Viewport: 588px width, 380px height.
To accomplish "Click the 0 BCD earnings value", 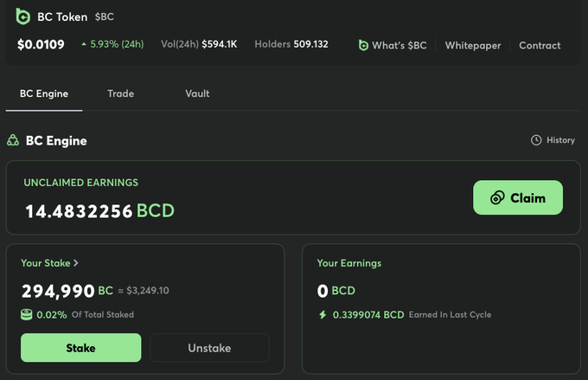I will coord(336,291).
